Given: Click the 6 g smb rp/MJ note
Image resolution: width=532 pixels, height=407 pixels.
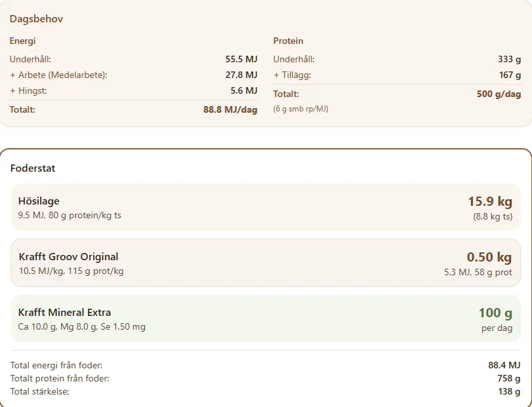Looking at the screenshot, I should (x=300, y=109).
